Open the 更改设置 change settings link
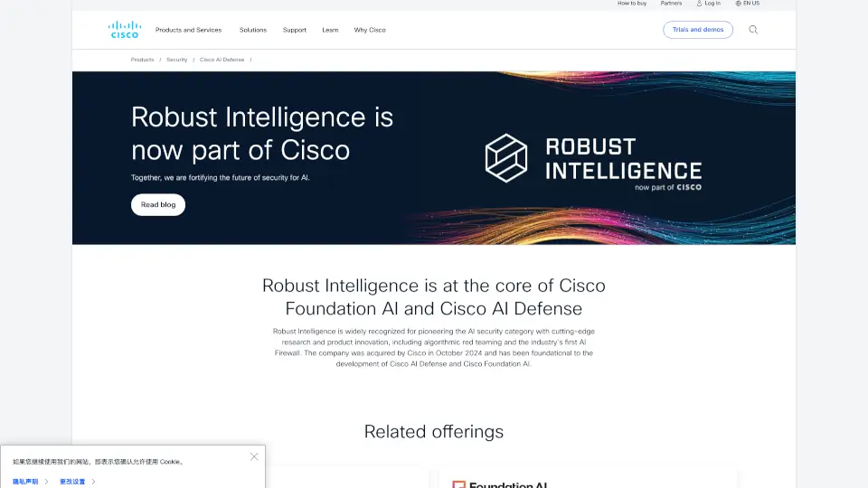868x488 pixels. click(72, 482)
